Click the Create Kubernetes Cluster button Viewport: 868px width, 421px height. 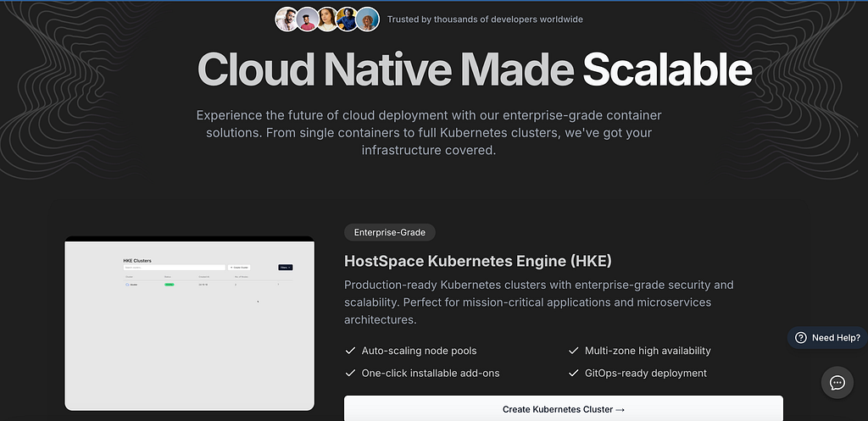pos(564,409)
